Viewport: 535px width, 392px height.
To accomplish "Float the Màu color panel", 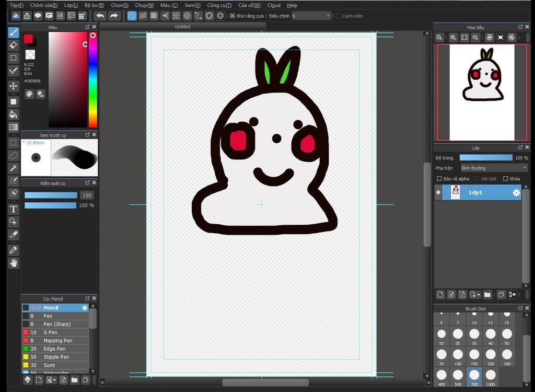I will [x=88, y=27].
